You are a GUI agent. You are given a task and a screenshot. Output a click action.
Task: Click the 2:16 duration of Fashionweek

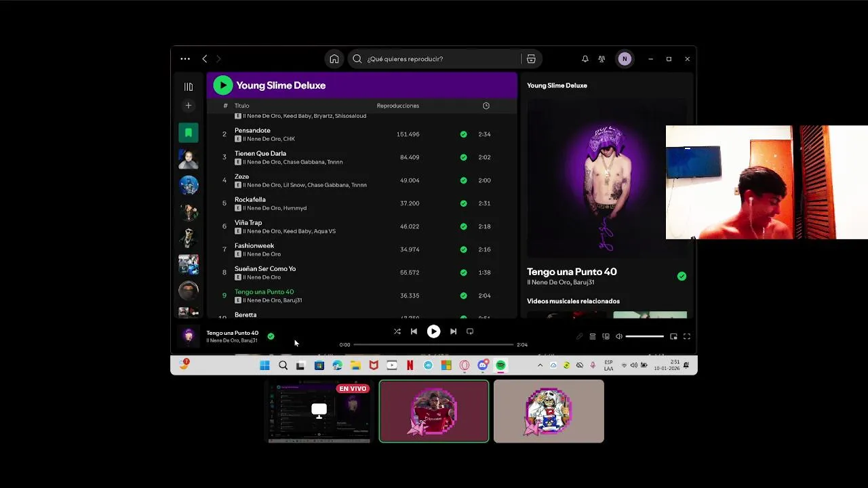click(x=484, y=249)
